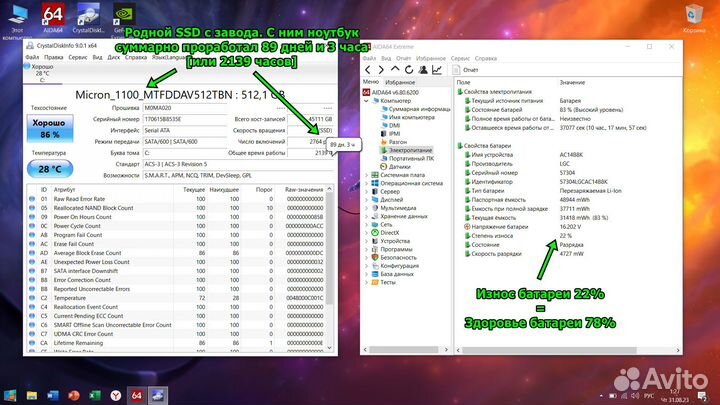
Task: Open Yandex Browser from the taskbar
Action: [x=116, y=395]
